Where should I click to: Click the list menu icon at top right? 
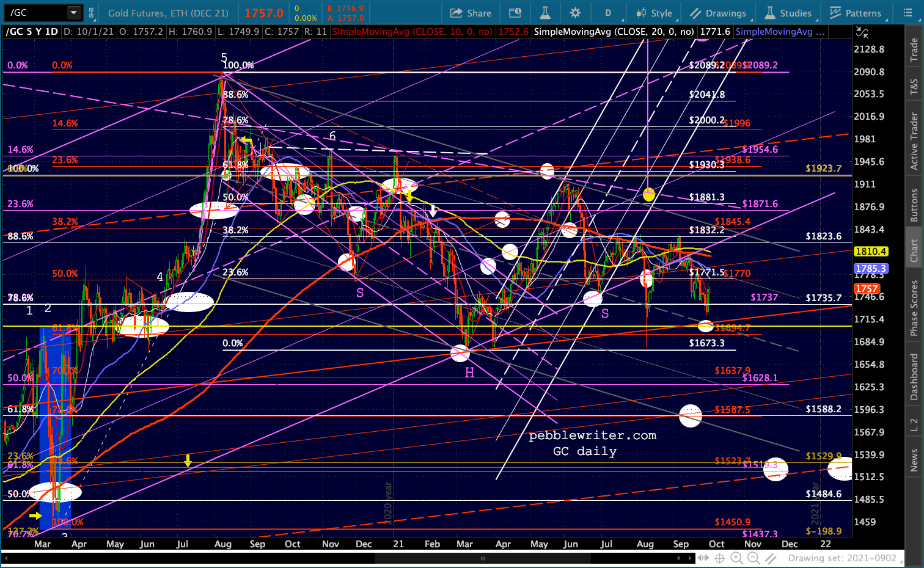pyautogui.click(x=908, y=13)
